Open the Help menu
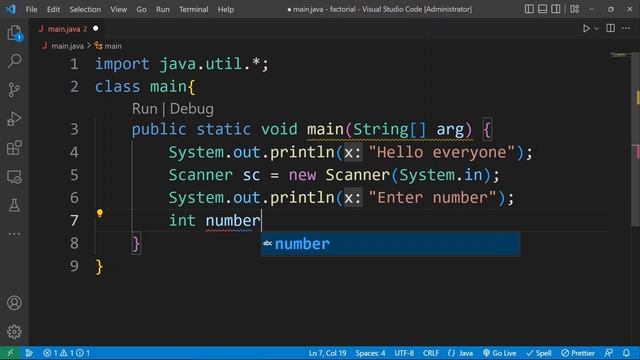Image resolution: width=640 pixels, height=360 pixels. [226, 9]
